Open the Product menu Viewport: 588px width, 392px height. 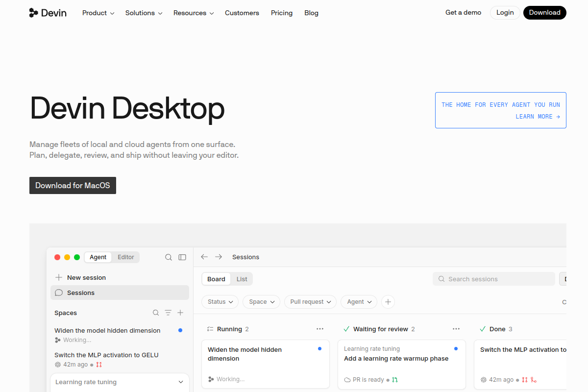click(98, 13)
